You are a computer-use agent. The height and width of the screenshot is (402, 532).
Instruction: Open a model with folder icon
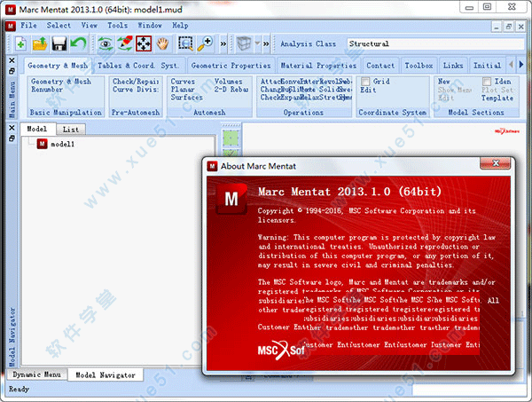click(40, 44)
